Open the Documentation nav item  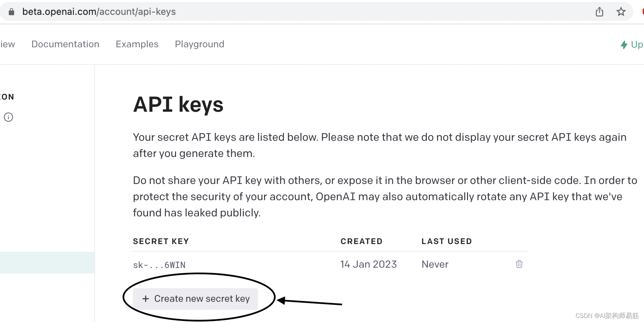click(65, 44)
